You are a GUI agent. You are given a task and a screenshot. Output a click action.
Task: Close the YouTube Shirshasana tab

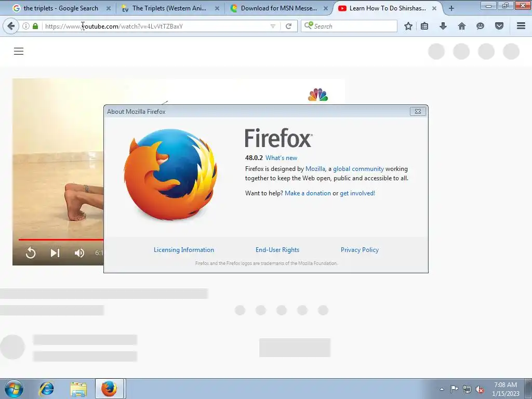(x=434, y=8)
